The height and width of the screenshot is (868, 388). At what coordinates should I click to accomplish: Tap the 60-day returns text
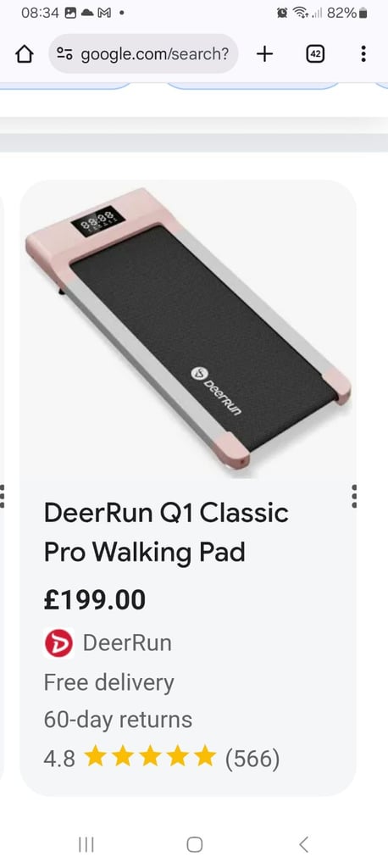118,720
